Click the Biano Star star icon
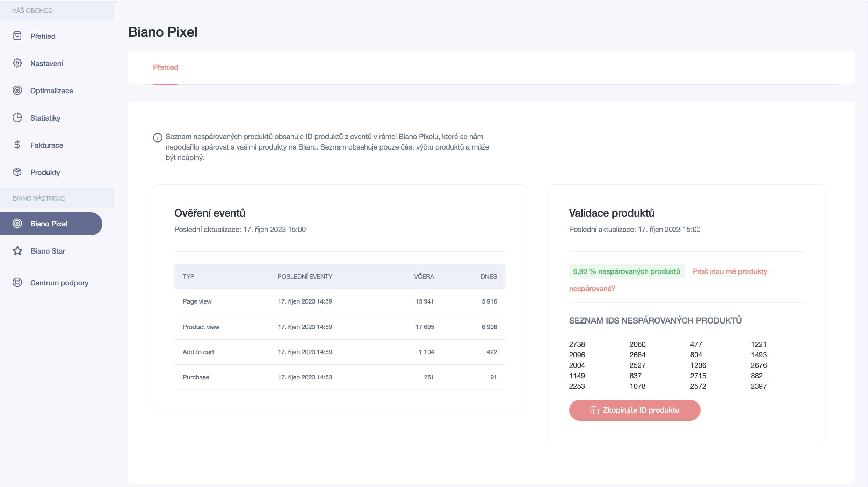The width and height of the screenshot is (868, 487). [x=17, y=251]
